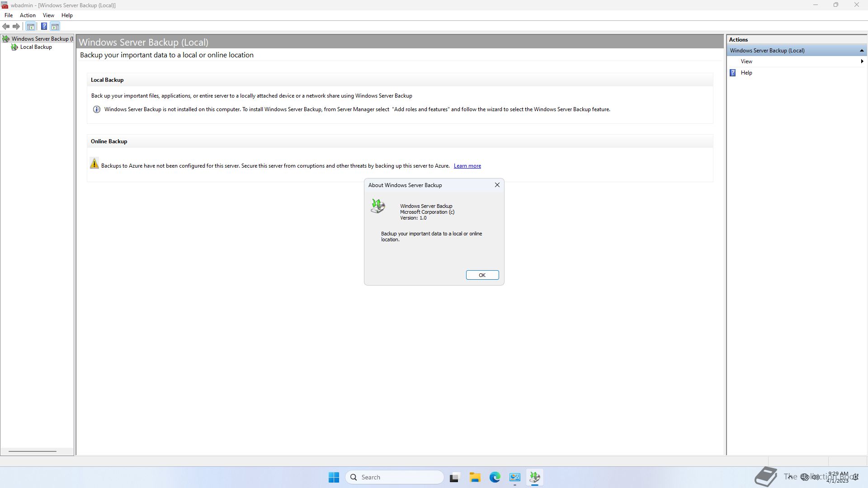Image resolution: width=868 pixels, height=488 pixels.
Task: Click the Version: 1.0 text
Action: click(x=413, y=218)
